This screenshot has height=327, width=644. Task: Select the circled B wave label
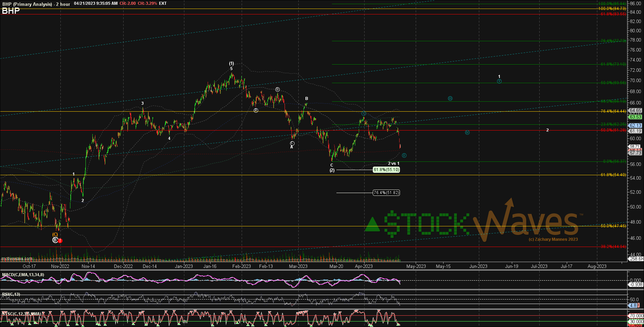click(55, 240)
